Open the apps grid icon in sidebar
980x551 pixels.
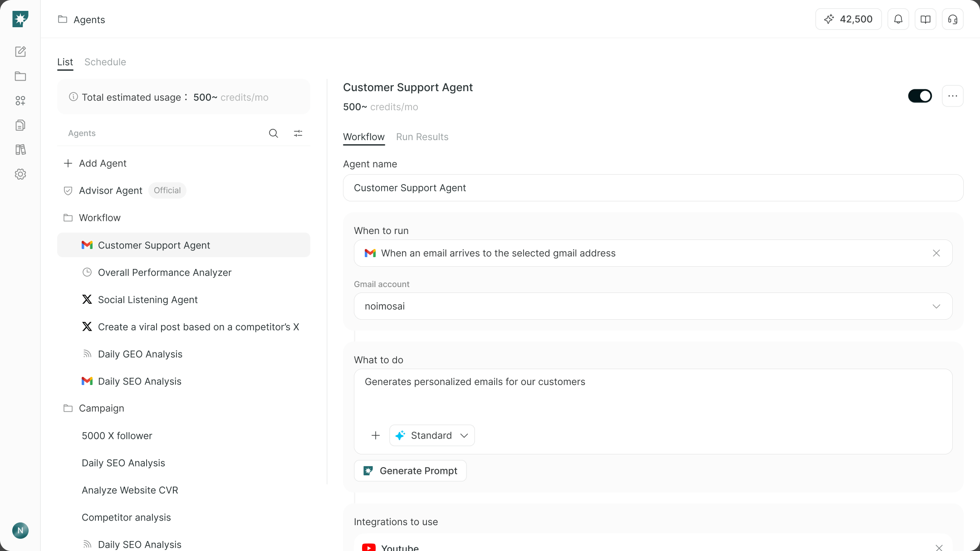[x=20, y=101]
